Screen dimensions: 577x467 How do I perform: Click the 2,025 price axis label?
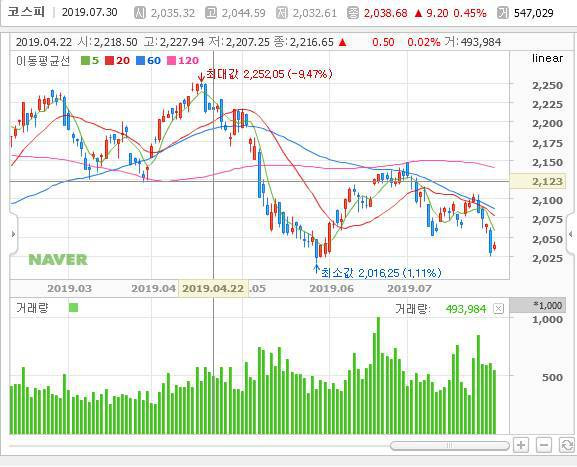pos(547,258)
